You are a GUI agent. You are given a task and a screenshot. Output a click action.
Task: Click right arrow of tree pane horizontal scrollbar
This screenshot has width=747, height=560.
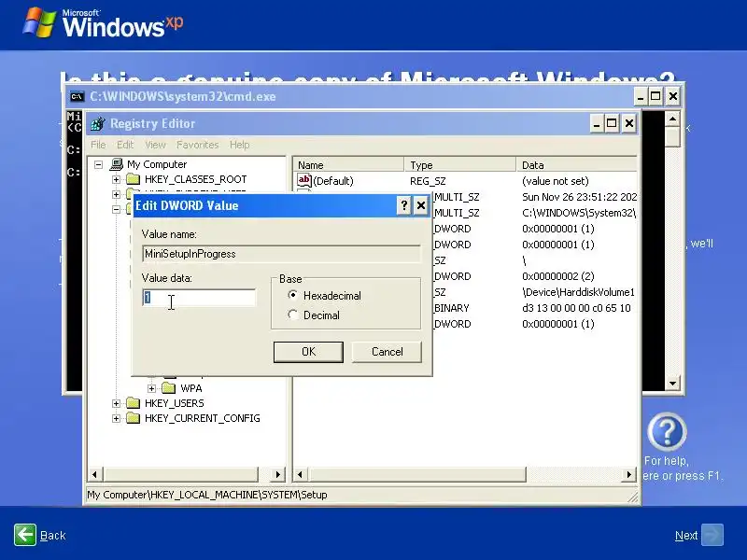[277, 474]
